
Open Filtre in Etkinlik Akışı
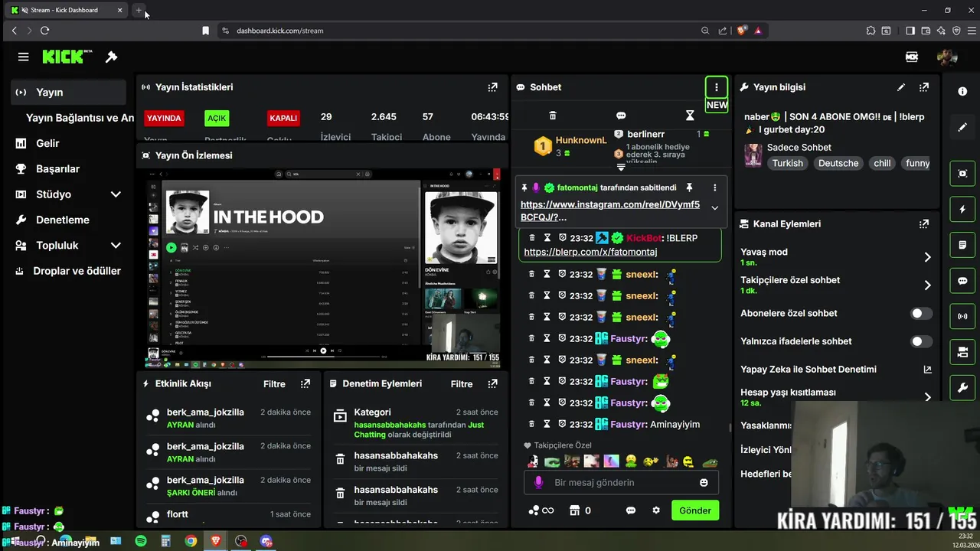274,384
